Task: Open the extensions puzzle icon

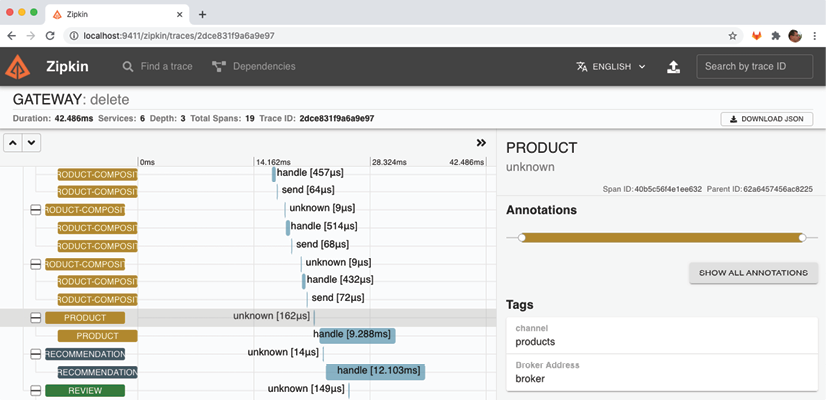Action: (775, 36)
